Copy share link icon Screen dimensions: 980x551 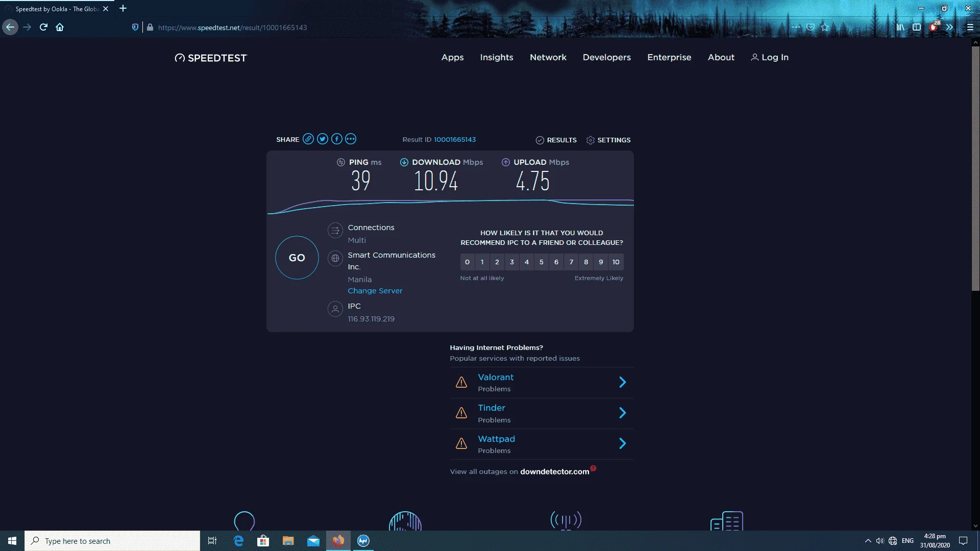pyautogui.click(x=308, y=139)
